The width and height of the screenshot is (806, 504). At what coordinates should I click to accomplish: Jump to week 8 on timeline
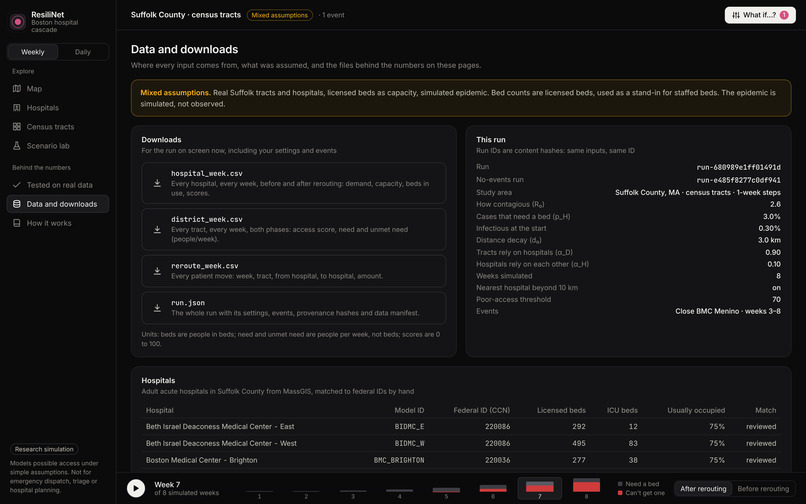(x=587, y=489)
